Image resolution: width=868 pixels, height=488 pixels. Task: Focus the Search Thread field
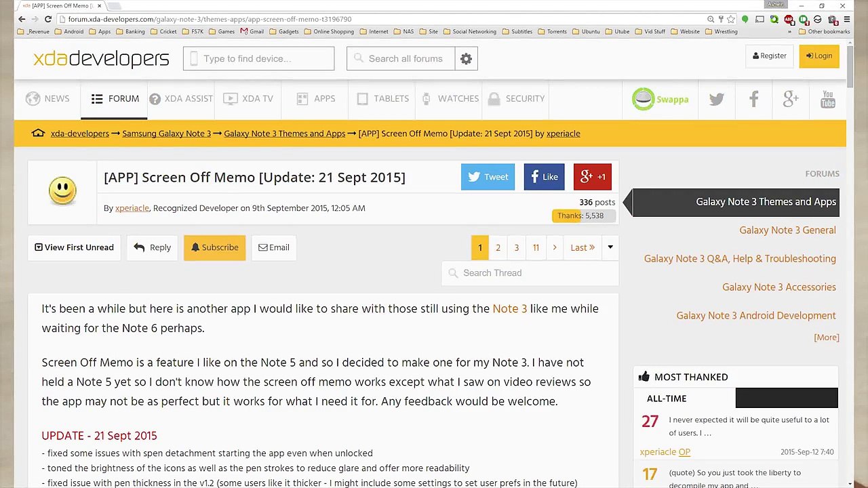tap(530, 273)
